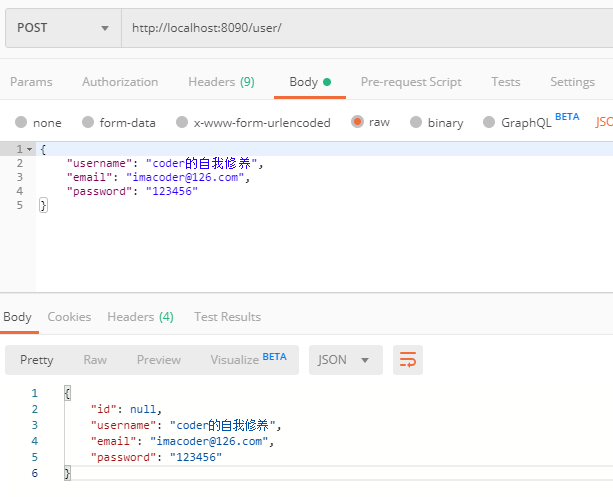
Task: Open the POST method dropdown
Action: click(x=63, y=28)
